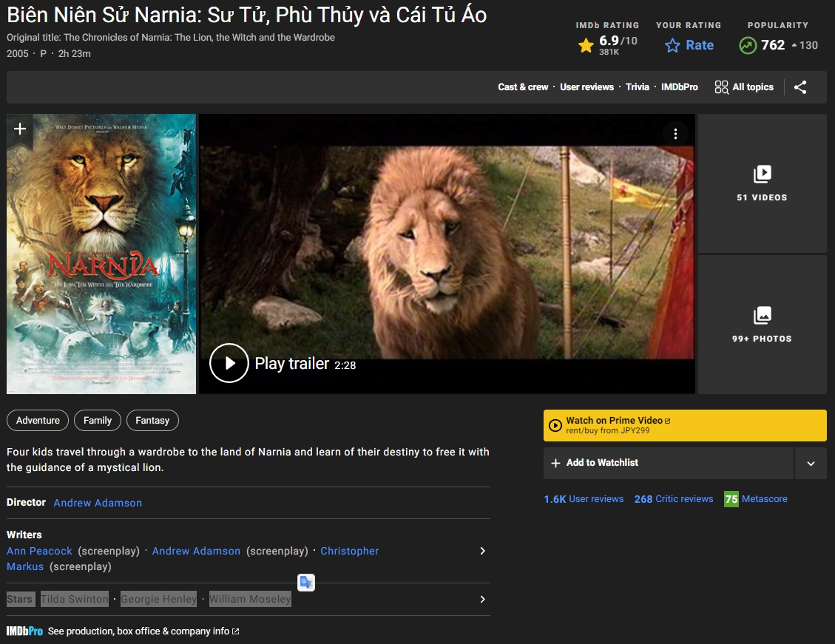Screen dimensions: 835x644
Task: Click the Rate star icon
Action: coord(672,46)
